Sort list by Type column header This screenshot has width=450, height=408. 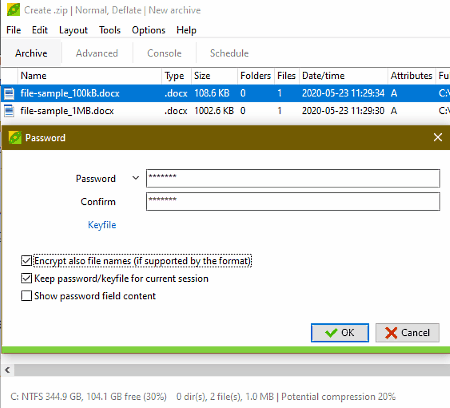[x=177, y=76]
